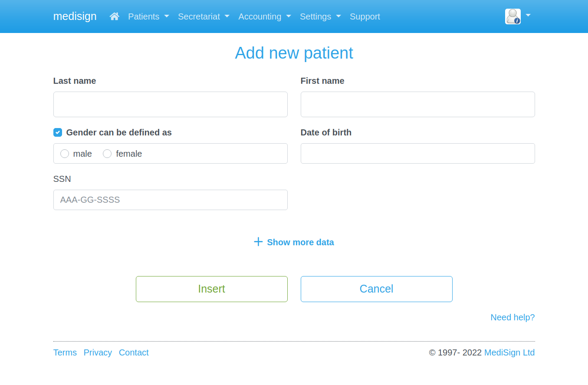588x385 pixels.
Task: Focus the Last name input field
Action: click(171, 104)
